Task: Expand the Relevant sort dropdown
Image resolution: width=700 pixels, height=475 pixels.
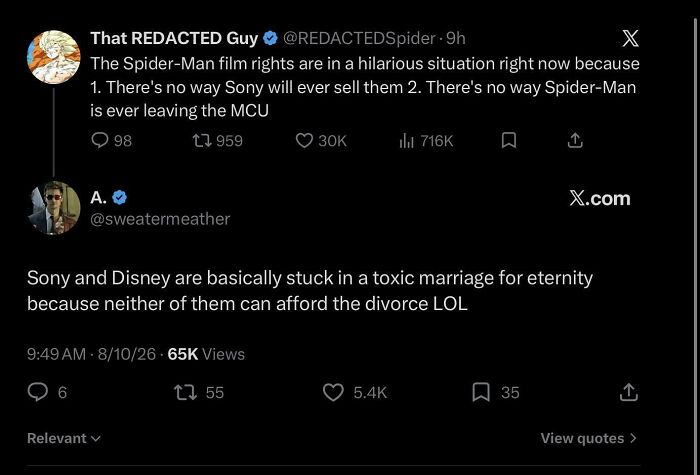Action: [x=64, y=438]
